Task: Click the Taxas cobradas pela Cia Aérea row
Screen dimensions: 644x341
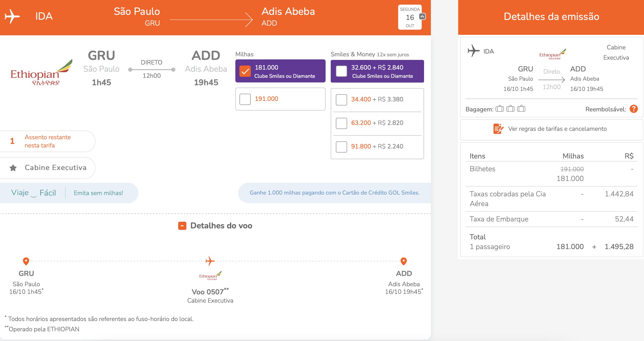Action: 551,199
